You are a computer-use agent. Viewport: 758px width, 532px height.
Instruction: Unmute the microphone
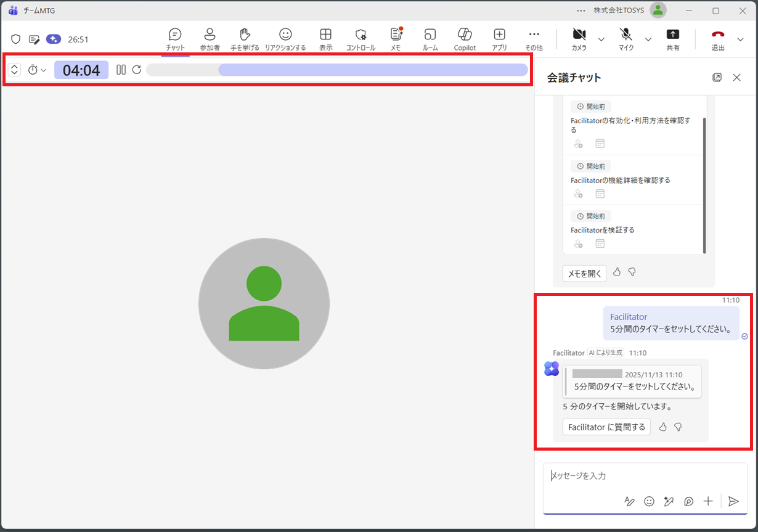click(x=626, y=39)
